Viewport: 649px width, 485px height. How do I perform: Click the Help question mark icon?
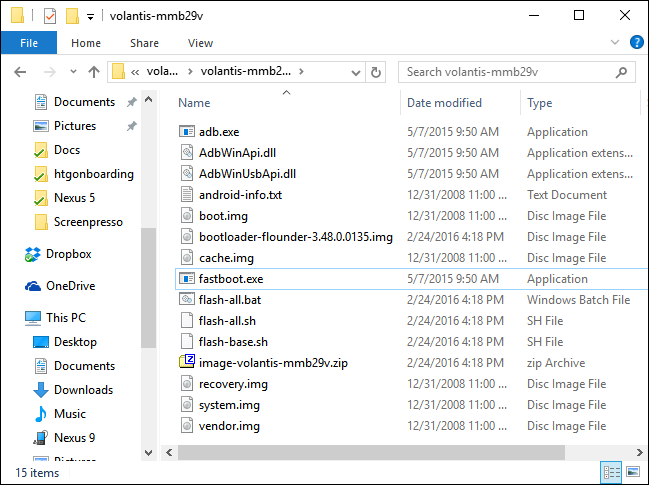click(x=634, y=43)
